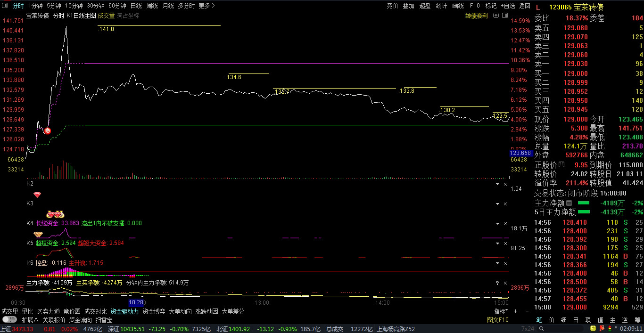
Task: Click 满占坐标 option in chart header
Action: point(128,16)
